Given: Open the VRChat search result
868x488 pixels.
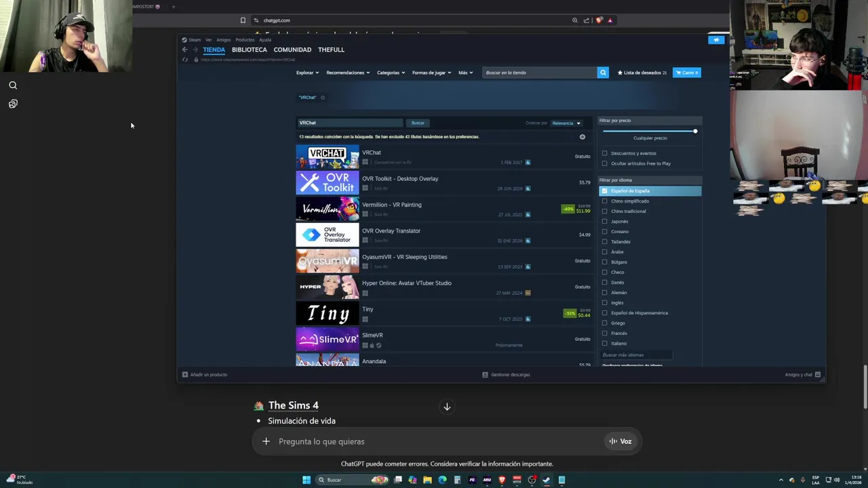Looking at the screenshot, I should (x=443, y=157).
